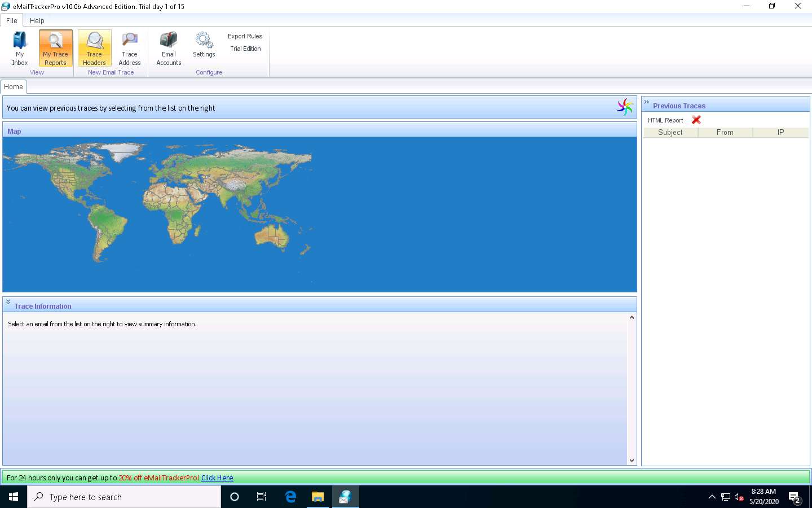Click HTML Report in Previous Traces
The image size is (812, 508).
click(665, 120)
